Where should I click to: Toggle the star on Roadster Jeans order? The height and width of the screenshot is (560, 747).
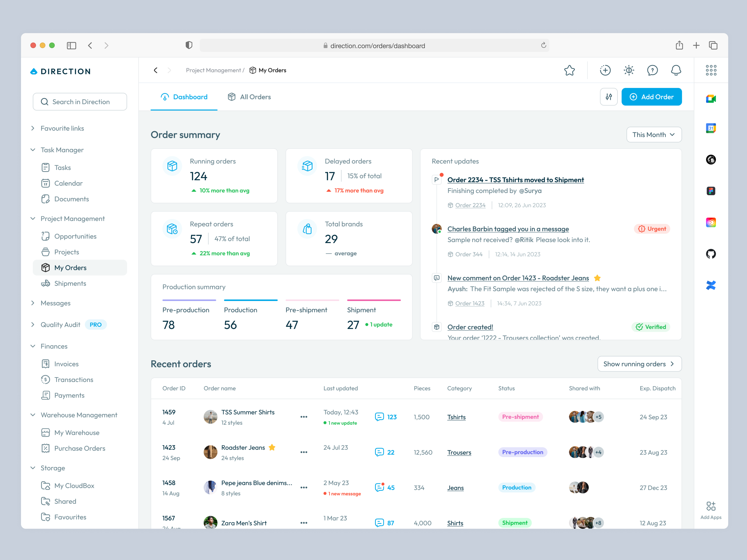point(272,447)
